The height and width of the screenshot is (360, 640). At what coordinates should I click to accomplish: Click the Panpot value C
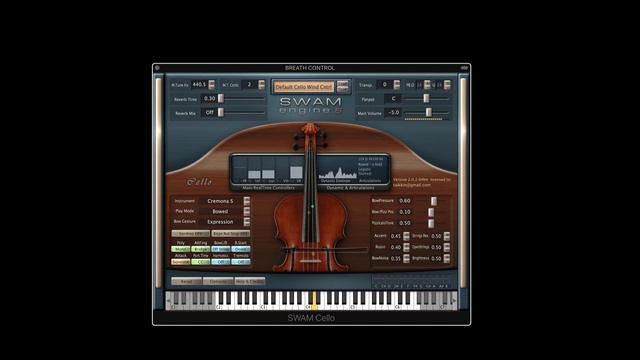tap(393, 99)
